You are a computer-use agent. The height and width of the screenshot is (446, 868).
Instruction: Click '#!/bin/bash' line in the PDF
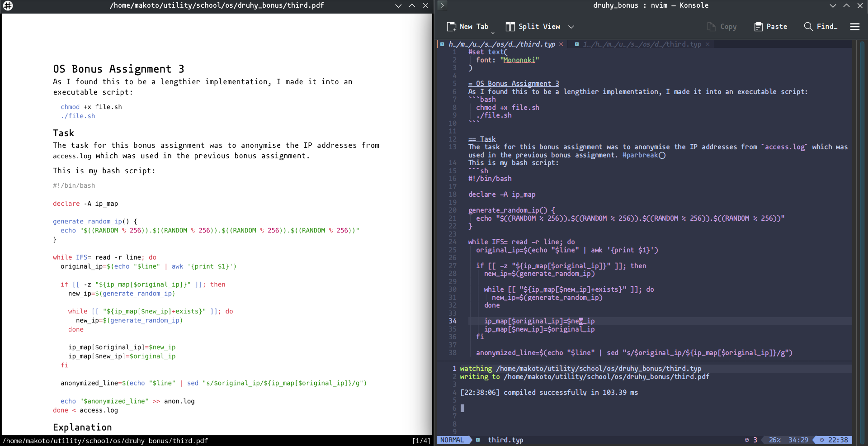coord(74,186)
